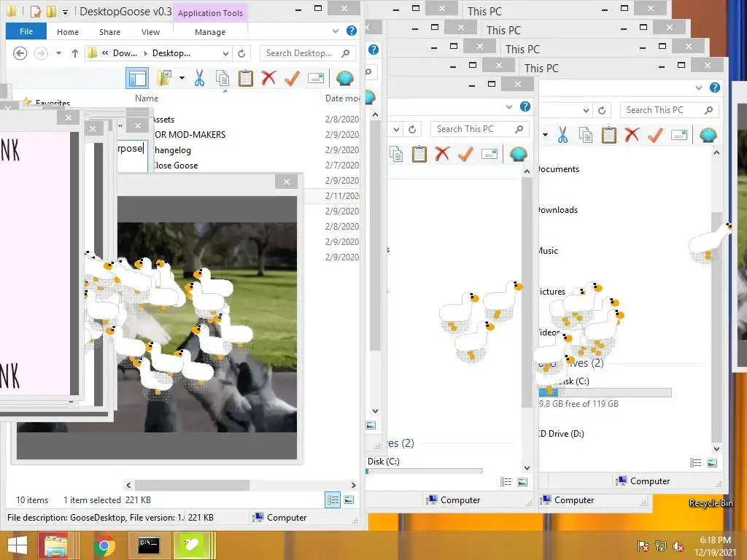The height and width of the screenshot is (560, 747).
Task: Sort by Date modified column header
Action: coord(342,98)
